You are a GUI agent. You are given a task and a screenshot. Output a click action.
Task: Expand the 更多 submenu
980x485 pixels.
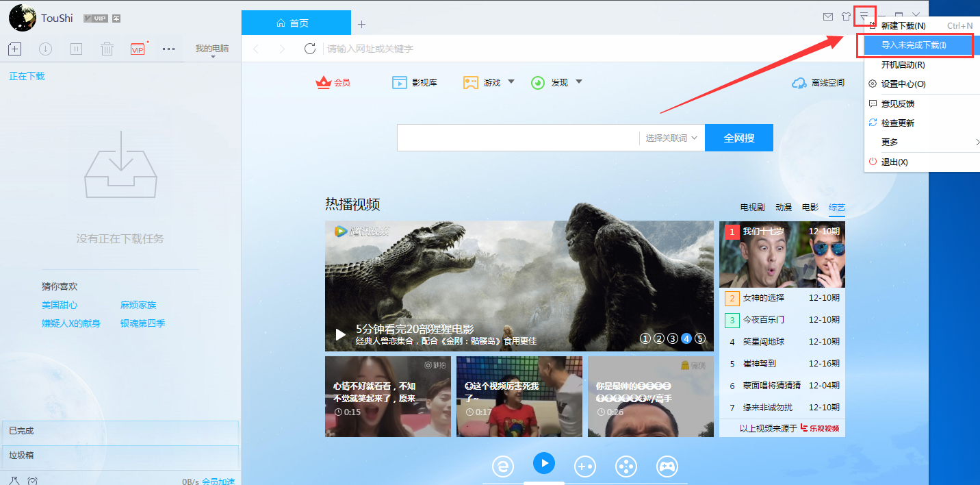tap(921, 142)
